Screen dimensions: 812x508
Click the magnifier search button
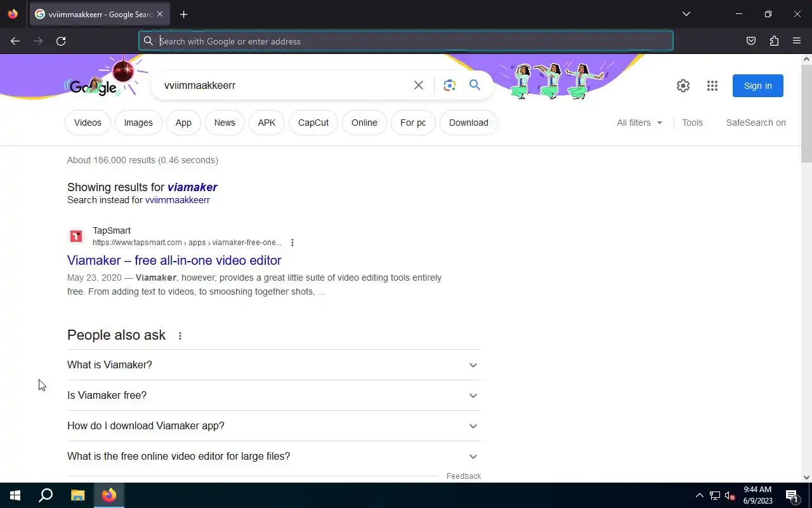coord(475,85)
